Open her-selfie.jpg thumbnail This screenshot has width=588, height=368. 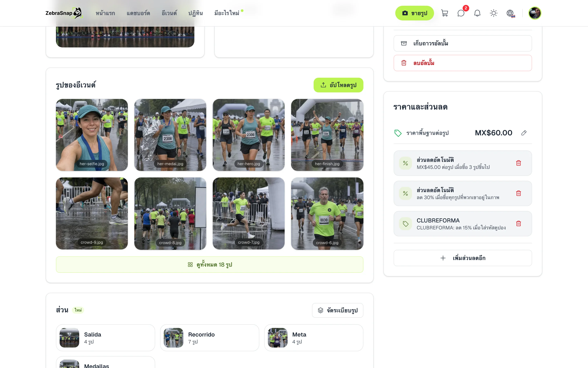tap(92, 135)
